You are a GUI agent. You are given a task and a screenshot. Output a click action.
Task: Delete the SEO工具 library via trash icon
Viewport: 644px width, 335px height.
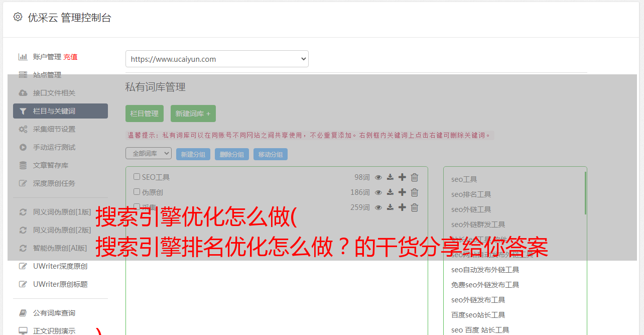coord(415,177)
